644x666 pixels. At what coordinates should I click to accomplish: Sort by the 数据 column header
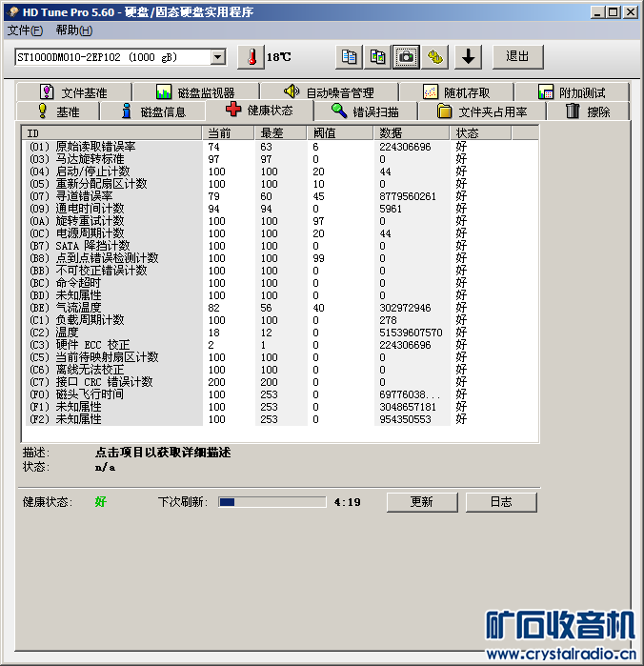coord(412,133)
